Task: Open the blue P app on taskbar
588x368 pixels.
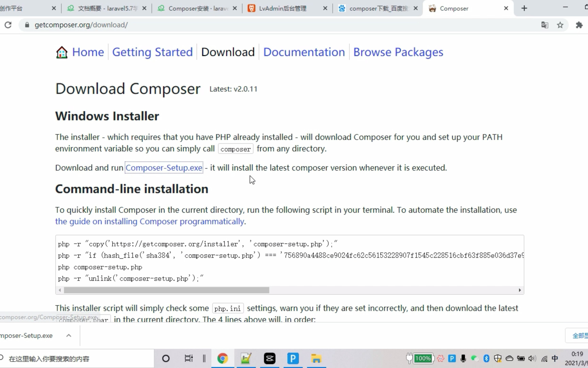Action: pos(293,358)
